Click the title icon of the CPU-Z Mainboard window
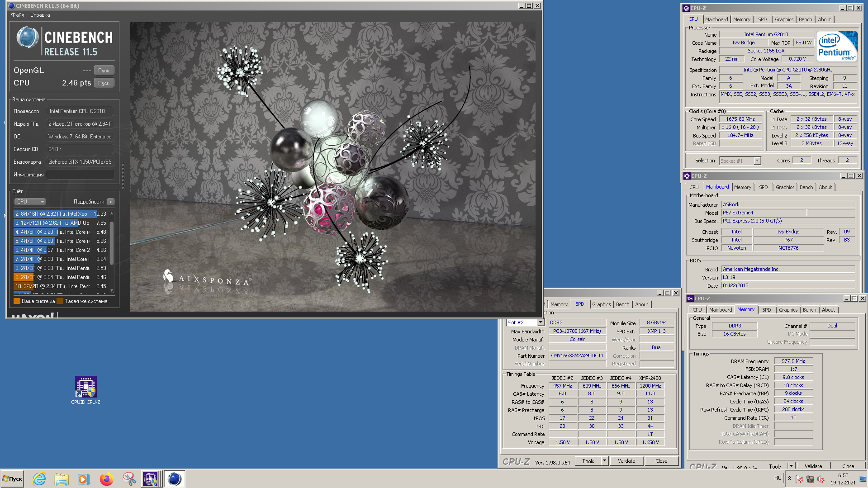 pyautogui.click(x=688, y=176)
